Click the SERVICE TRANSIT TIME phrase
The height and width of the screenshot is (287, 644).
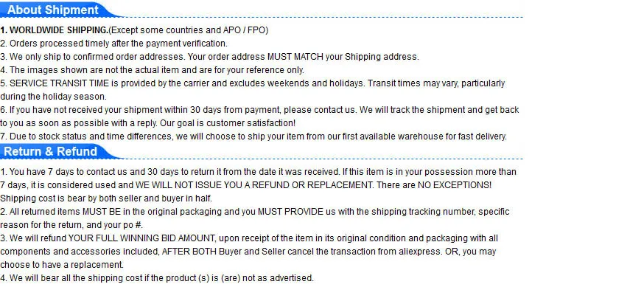coord(59,83)
